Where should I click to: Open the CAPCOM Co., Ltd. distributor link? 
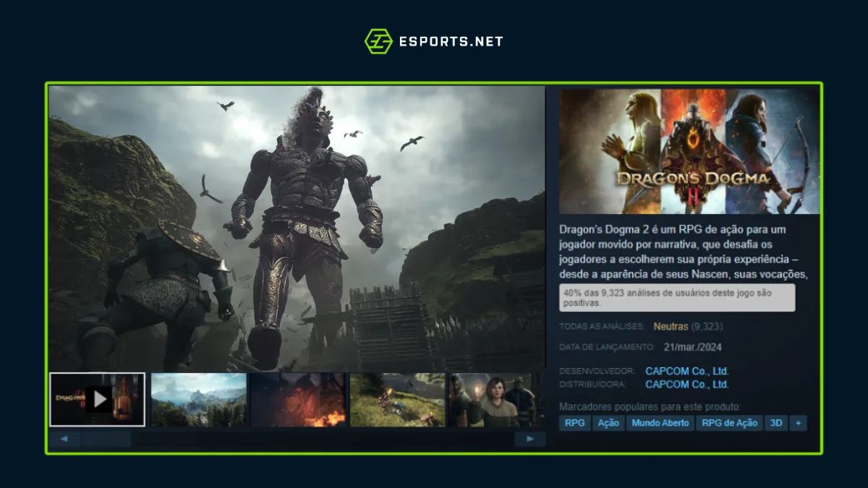point(686,385)
